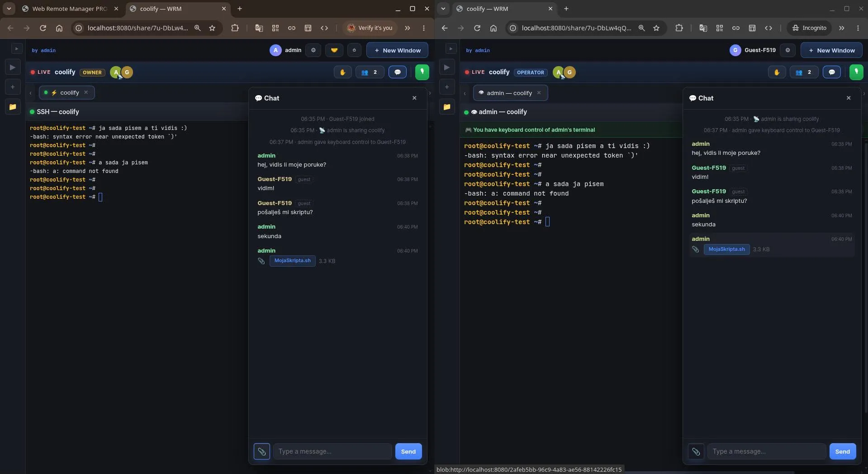The image size is (868, 474).
Task: Reload page in left browser
Action: [43, 28]
